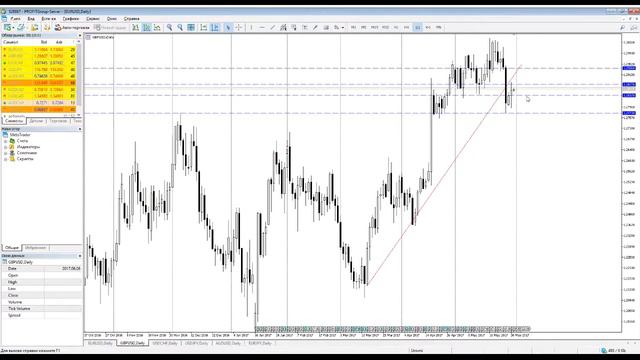This screenshot has width=640, height=360.
Task: Select the equidistant channel tool
Action: [283, 27]
